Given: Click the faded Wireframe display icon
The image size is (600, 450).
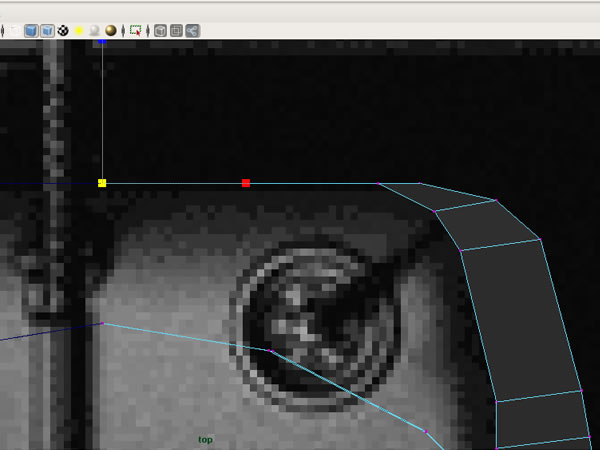Looking at the screenshot, I should click(x=15, y=31).
